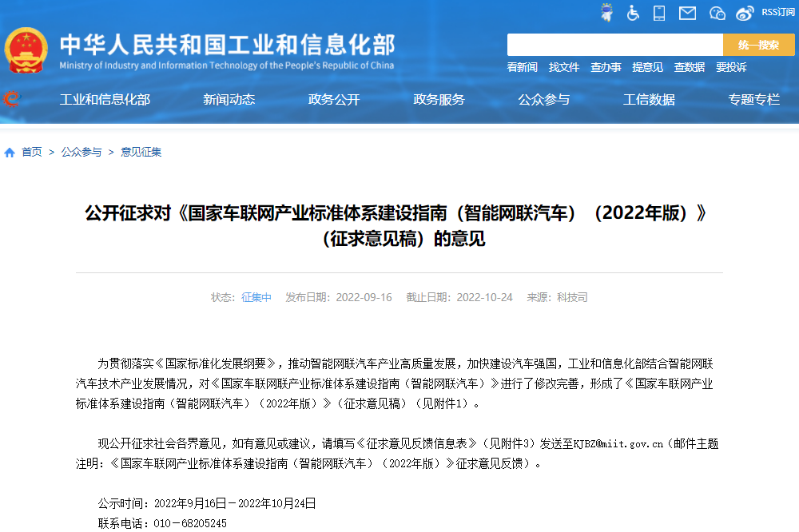Click the email envelope icon
This screenshot has height=532, width=799.
coord(687,13)
